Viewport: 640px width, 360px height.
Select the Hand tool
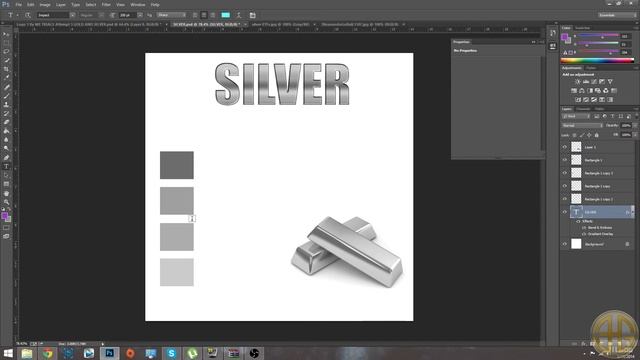tap(6, 193)
